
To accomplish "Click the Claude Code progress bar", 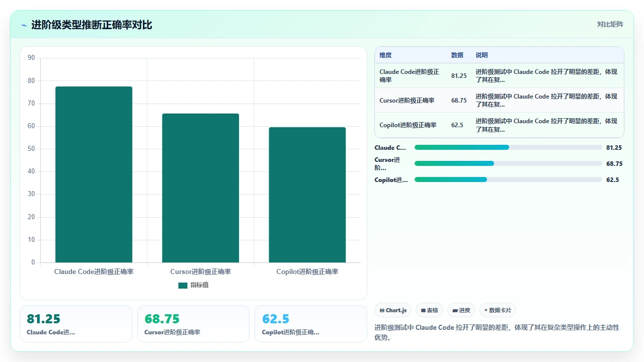I will coord(508,147).
